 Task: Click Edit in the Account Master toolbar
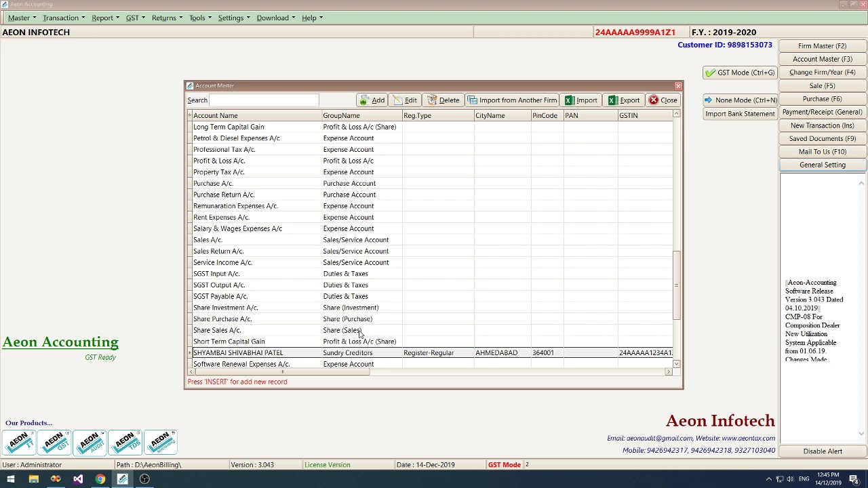click(x=405, y=100)
